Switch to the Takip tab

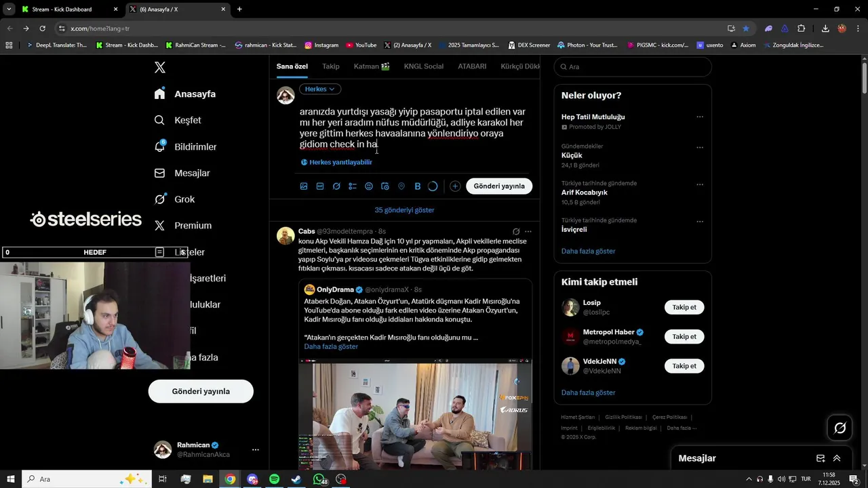point(331,66)
